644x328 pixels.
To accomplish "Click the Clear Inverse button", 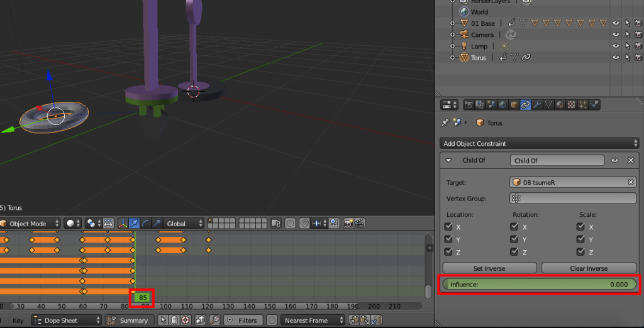I will click(589, 268).
